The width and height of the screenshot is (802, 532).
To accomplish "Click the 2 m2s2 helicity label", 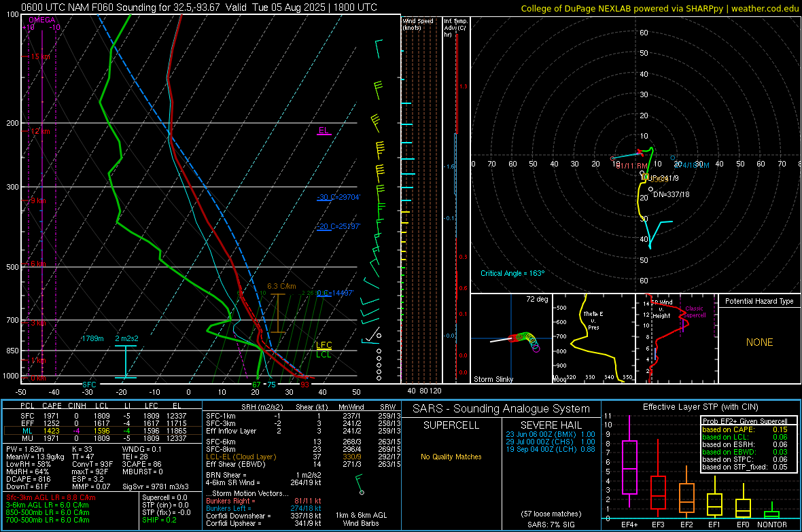I will click(x=126, y=338).
